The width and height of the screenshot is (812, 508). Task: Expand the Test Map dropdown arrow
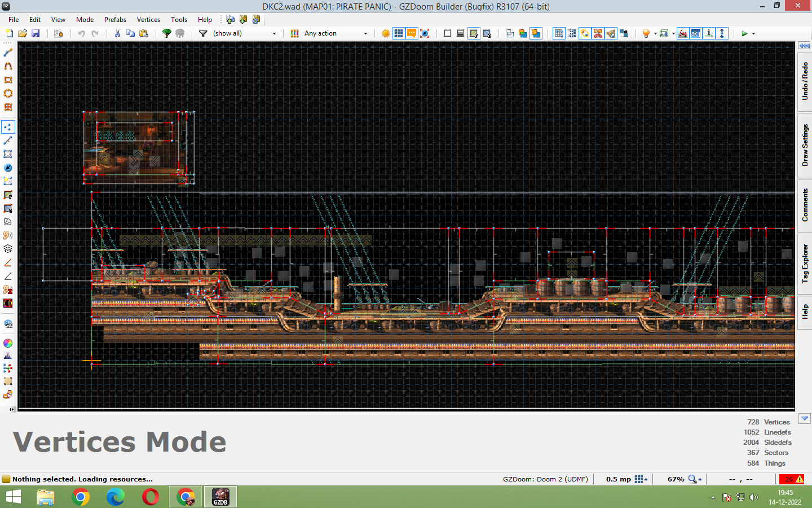click(753, 33)
